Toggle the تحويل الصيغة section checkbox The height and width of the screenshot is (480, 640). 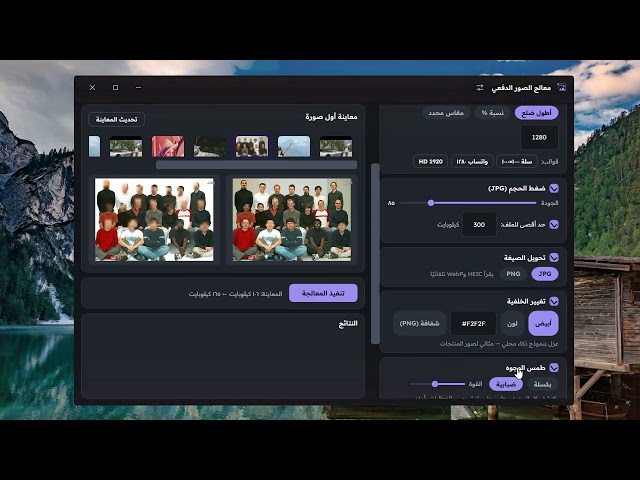pyautogui.click(x=554, y=258)
